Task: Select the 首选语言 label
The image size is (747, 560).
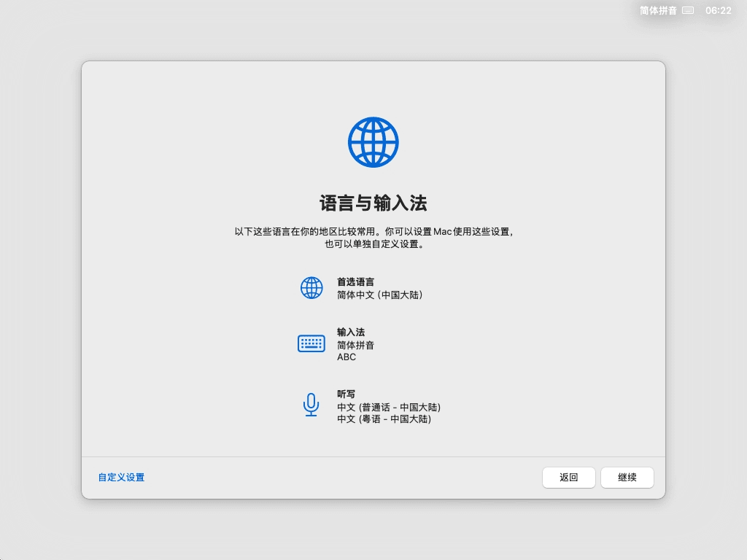Action: tap(355, 281)
